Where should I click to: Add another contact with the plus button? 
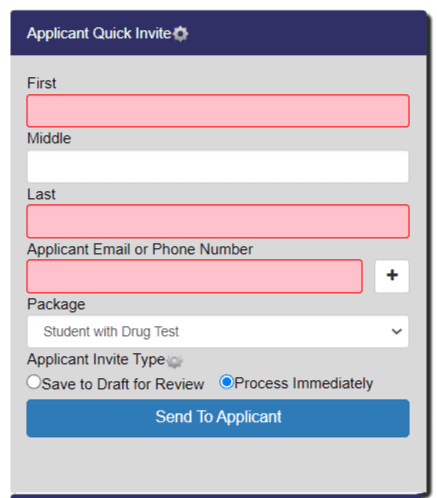[392, 276]
